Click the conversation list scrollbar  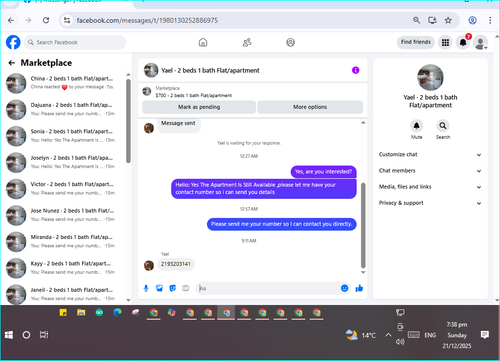point(128,121)
